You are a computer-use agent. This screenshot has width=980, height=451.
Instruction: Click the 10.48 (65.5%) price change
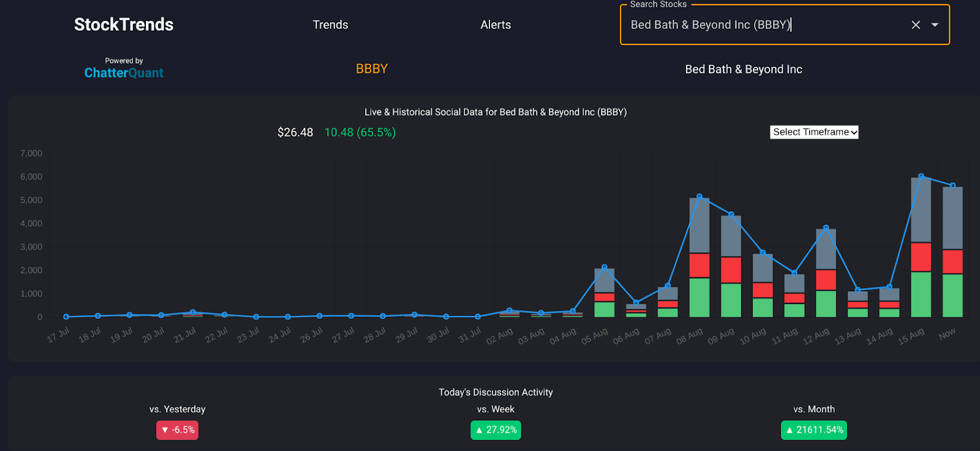(x=360, y=132)
